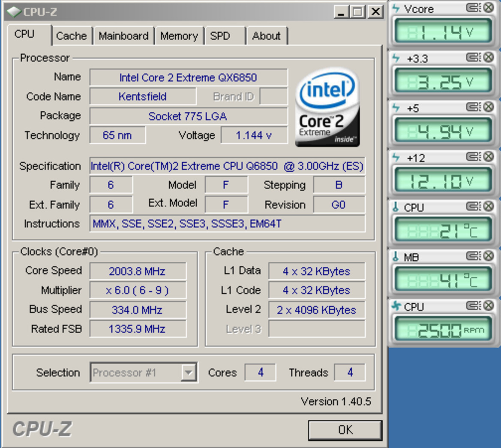Click the empty Brand ID field

(x=273, y=96)
